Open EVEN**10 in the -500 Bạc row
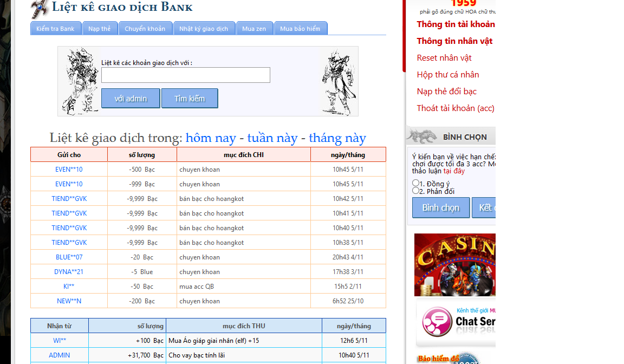 pyautogui.click(x=69, y=170)
